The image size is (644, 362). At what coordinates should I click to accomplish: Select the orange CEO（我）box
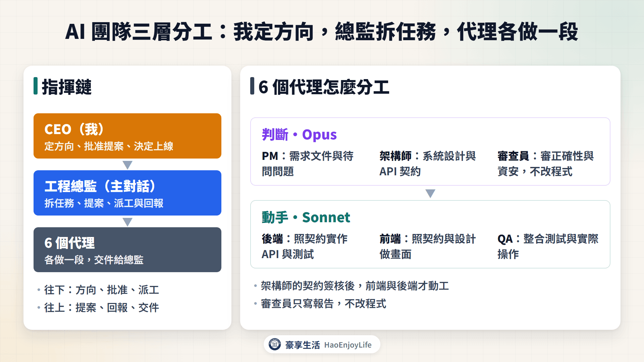pyautogui.click(x=127, y=136)
